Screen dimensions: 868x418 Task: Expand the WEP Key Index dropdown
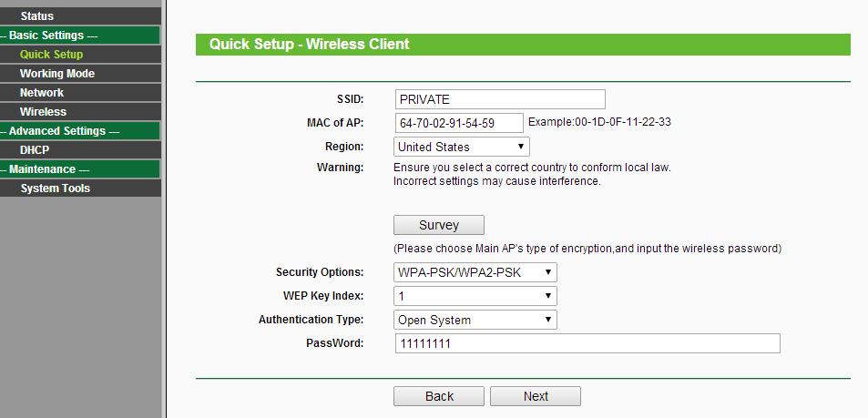coord(475,296)
